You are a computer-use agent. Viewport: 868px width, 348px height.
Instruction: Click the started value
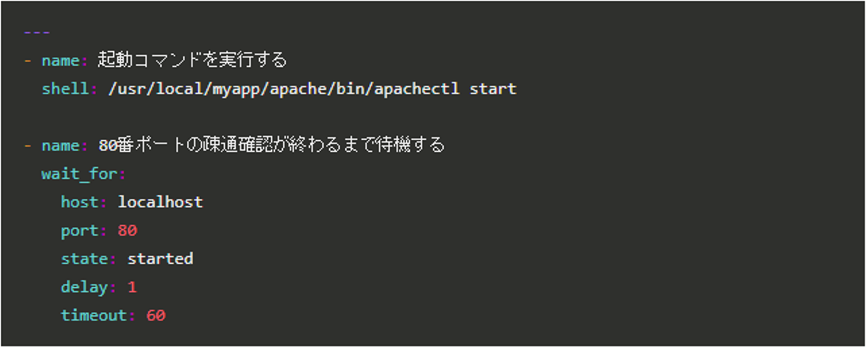pos(160,259)
